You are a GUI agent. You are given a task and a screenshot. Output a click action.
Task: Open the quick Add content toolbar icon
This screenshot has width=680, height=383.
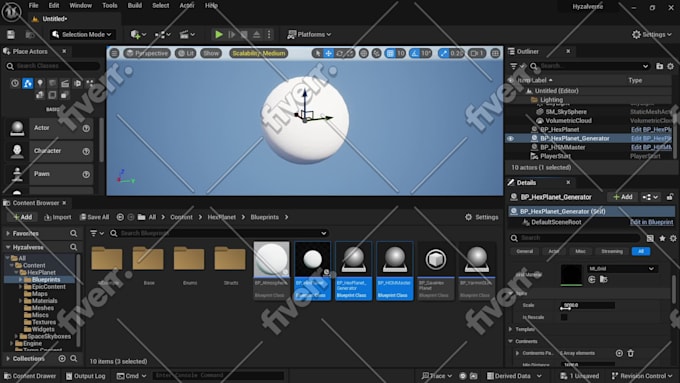click(138, 34)
